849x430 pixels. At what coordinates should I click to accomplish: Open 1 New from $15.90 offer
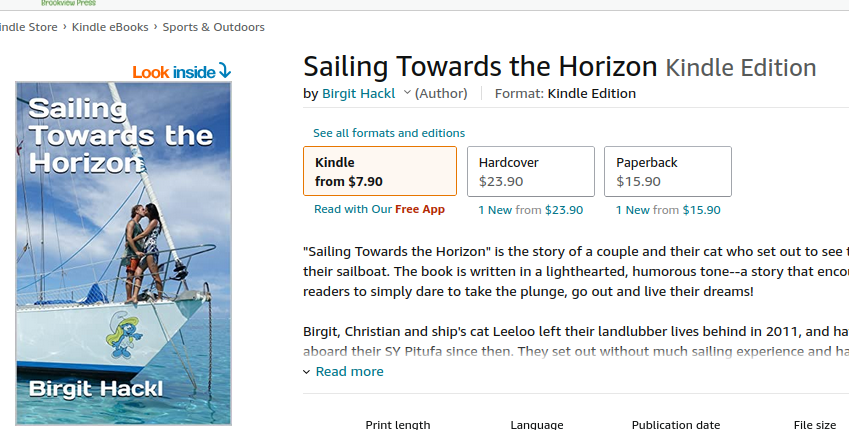pos(668,210)
